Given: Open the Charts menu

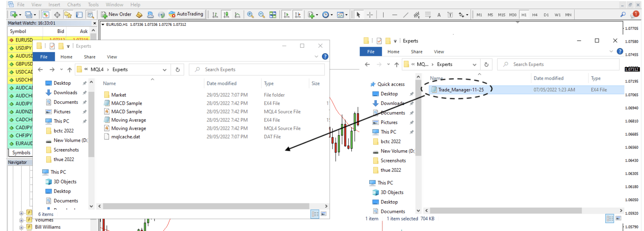Looking at the screenshot, I should pyautogui.click(x=74, y=5).
